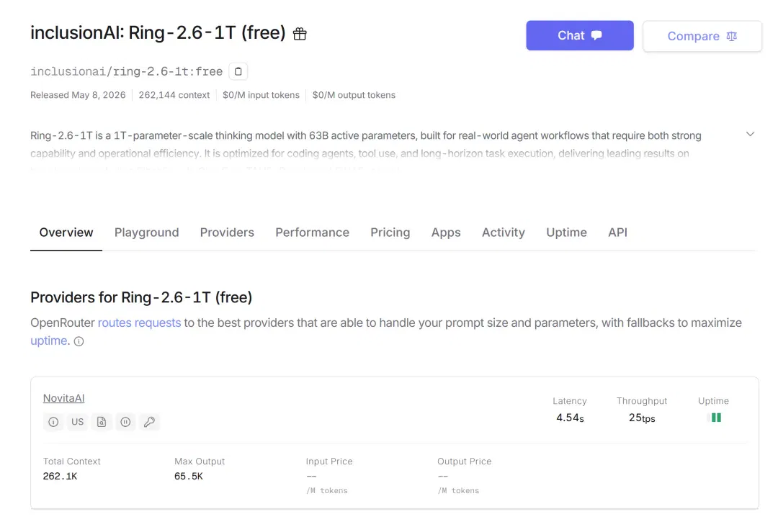Expand the model description with the chevron
The height and width of the screenshot is (532, 778).
750,135
